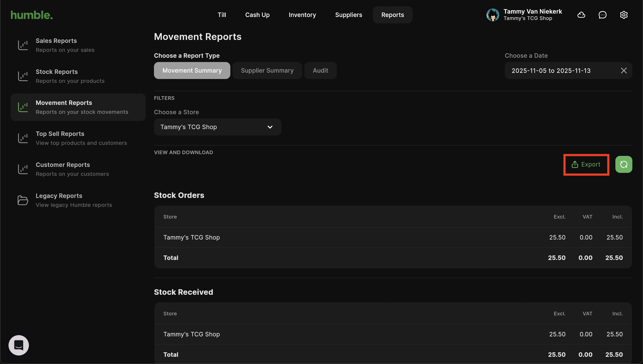Select Movement Summary report type
The height and width of the screenshot is (364, 643).
[192, 71]
